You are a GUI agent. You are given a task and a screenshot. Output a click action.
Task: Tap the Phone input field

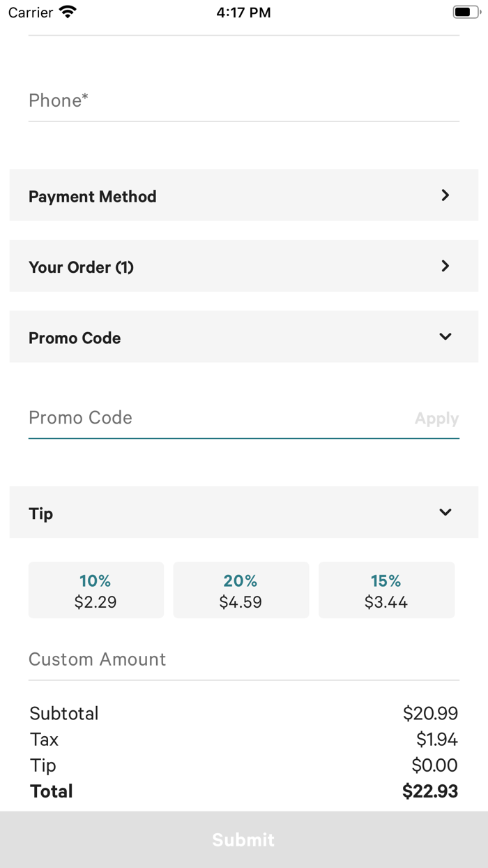point(244,100)
